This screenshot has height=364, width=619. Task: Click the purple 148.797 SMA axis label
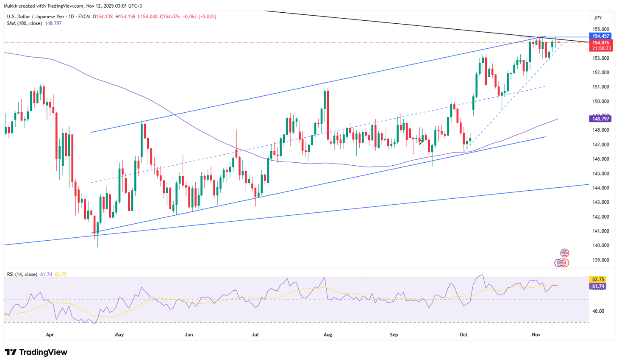[x=600, y=119]
